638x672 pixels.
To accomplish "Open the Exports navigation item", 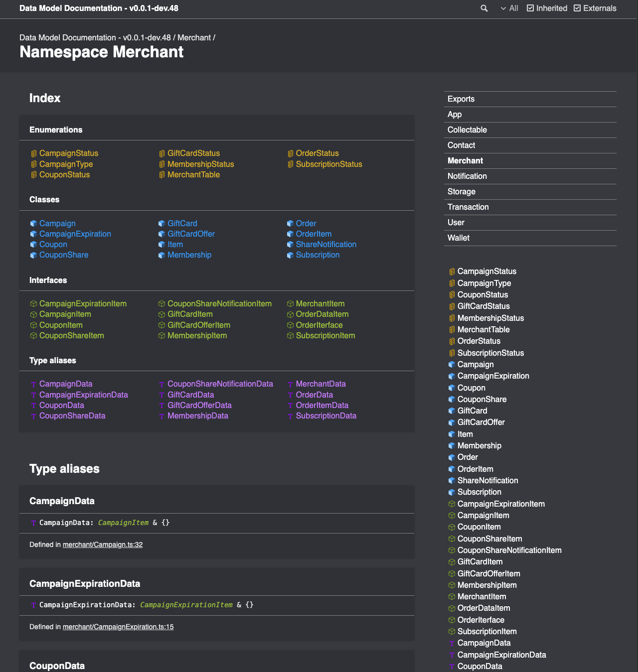I will [530, 99].
